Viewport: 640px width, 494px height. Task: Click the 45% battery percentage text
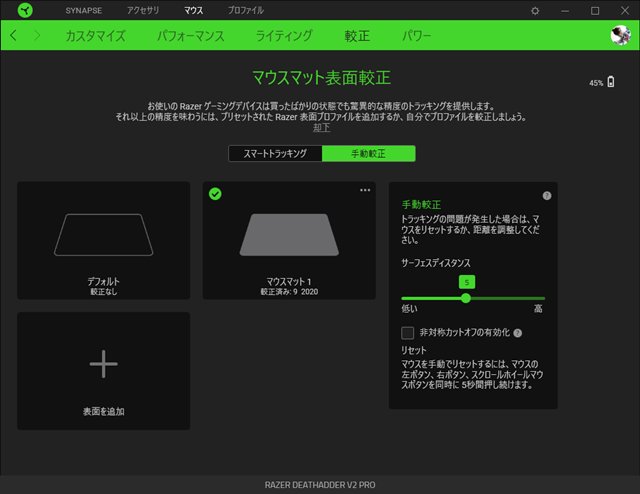click(596, 83)
